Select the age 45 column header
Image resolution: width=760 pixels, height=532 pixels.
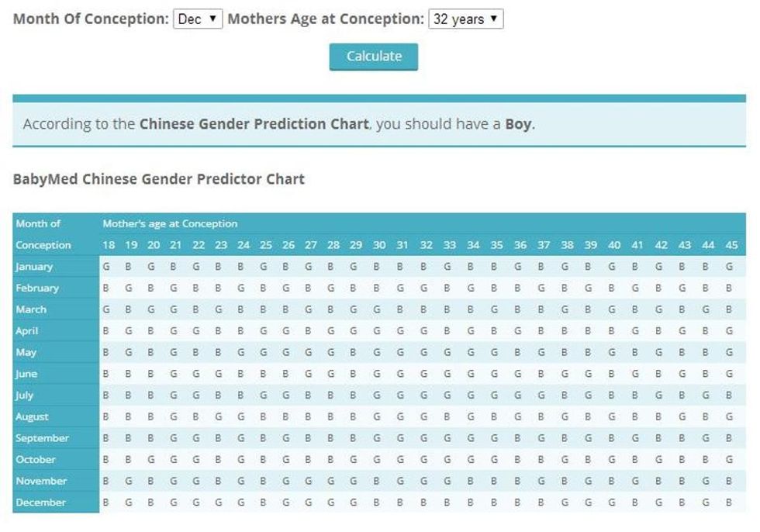(x=731, y=245)
